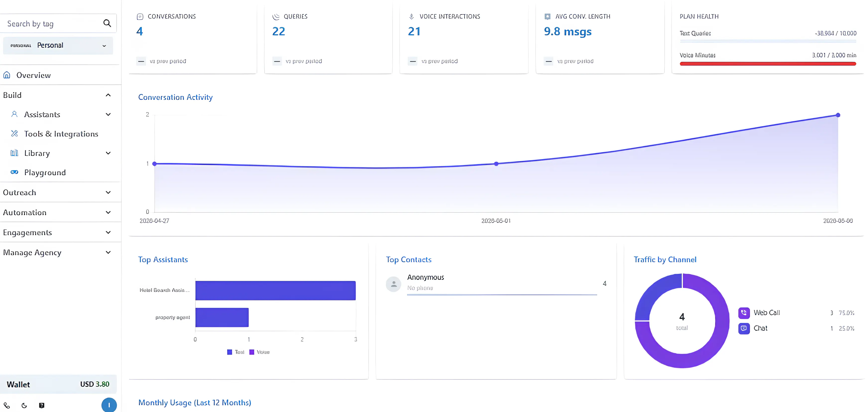This screenshot has height=412, width=868.
Task: Open the Personal workspace dropdown
Action: (58, 46)
